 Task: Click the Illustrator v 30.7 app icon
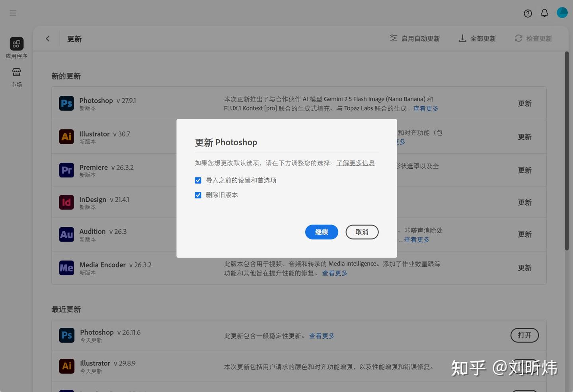[66, 137]
